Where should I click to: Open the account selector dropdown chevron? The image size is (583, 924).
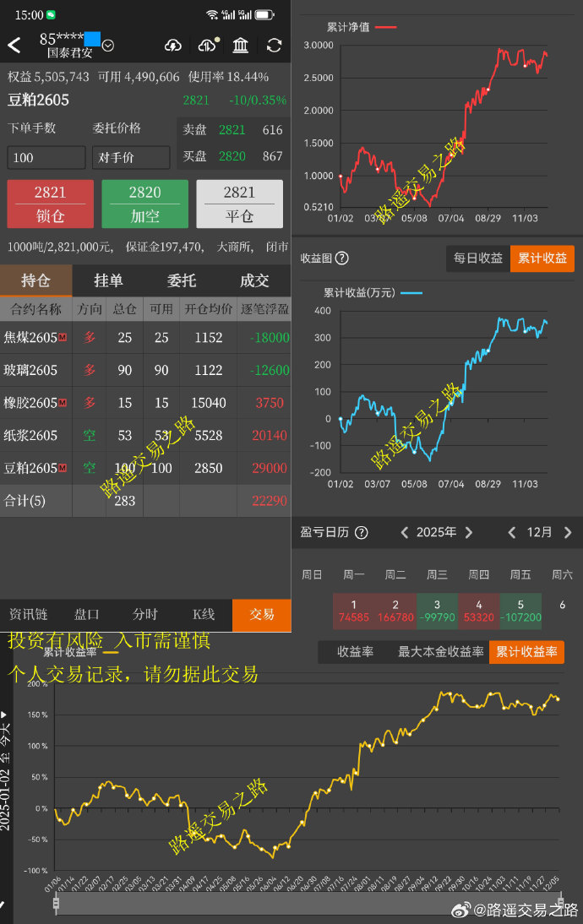coord(108,46)
